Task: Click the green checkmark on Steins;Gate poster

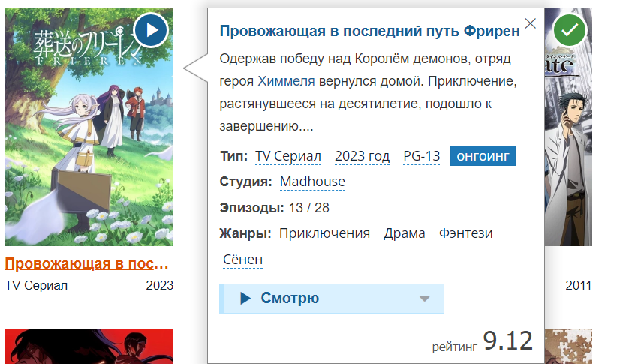Action: (570, 30)
